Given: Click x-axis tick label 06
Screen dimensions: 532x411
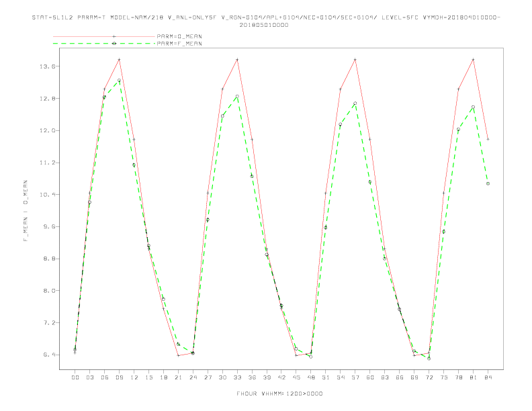Looking at the screenshot, I should tap(105, 377).
